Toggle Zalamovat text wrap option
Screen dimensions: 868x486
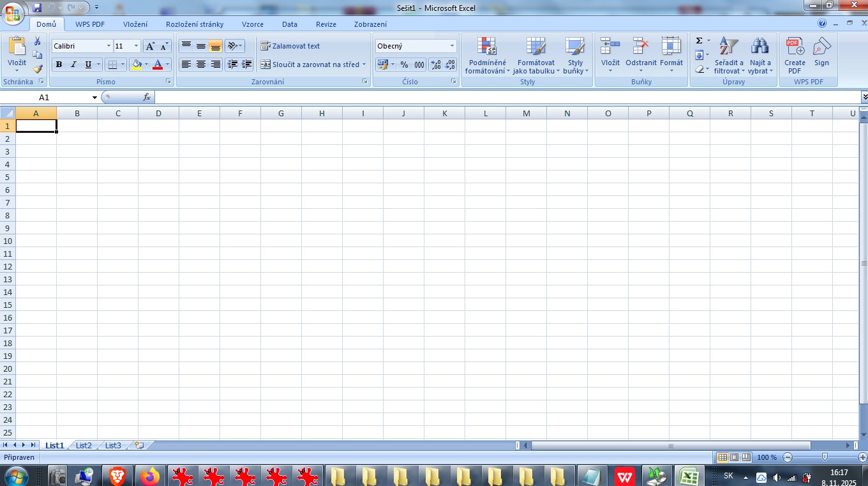click(290, 46)
